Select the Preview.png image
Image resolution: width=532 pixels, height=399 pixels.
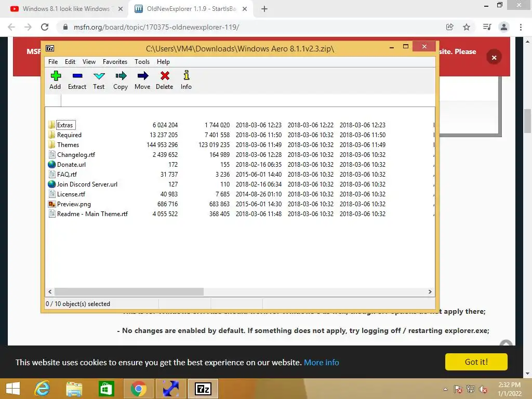pos(74,204)
